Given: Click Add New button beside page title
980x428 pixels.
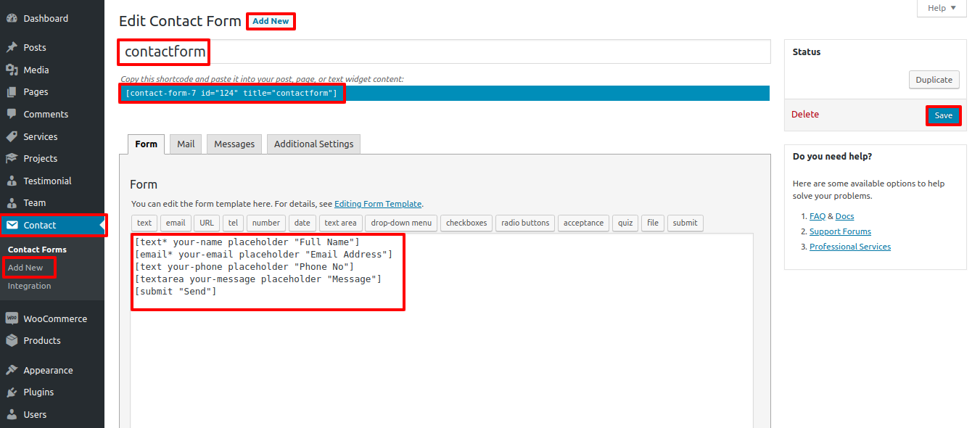Looking at the screenshot, I should (x=271, y=21).
